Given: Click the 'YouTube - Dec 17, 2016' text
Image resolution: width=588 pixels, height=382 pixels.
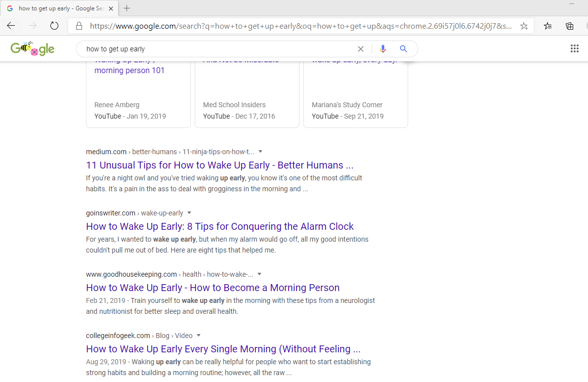Looking at the screenshot, I should [239, 116].
